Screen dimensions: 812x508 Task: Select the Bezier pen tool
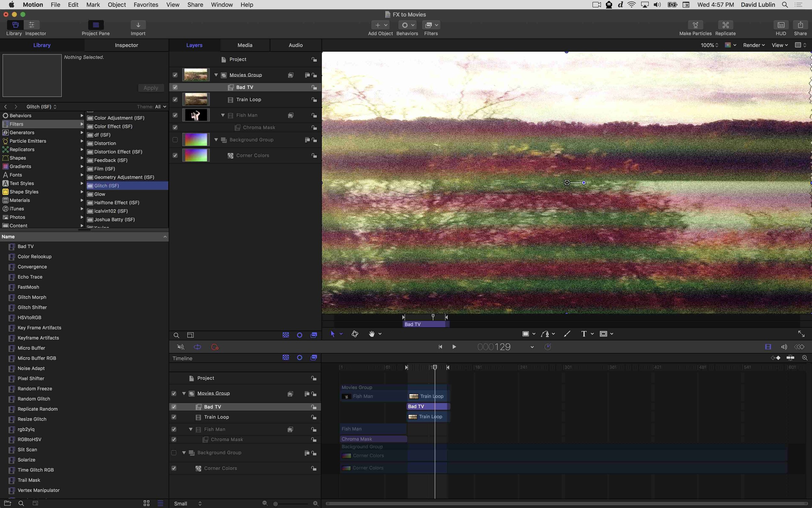[545, 333]
